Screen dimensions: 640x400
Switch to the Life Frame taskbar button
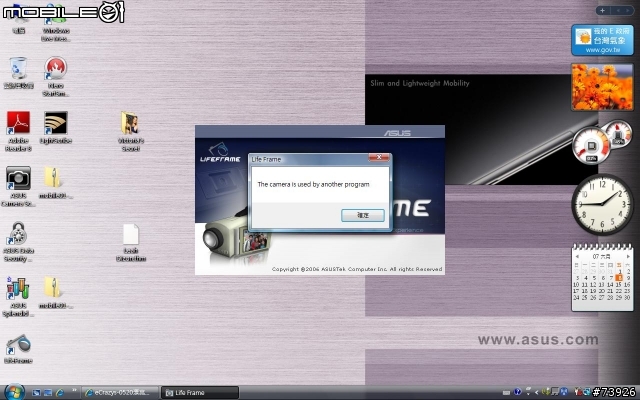point(199,392)
